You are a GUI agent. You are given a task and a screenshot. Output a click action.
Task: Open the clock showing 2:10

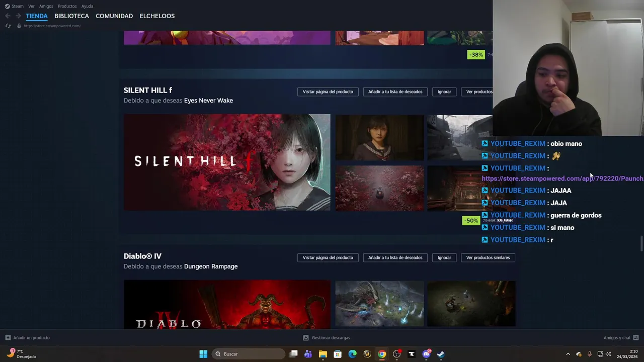(627, 354)
